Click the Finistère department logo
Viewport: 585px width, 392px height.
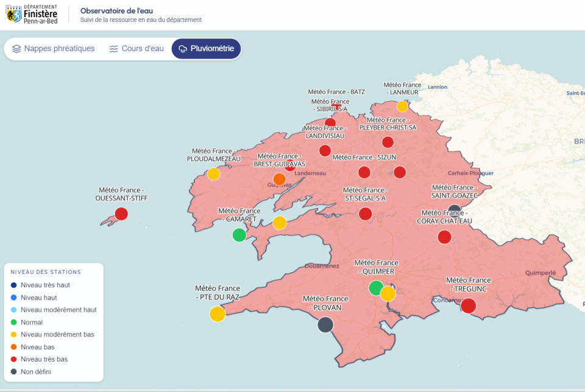pos(32,15)
